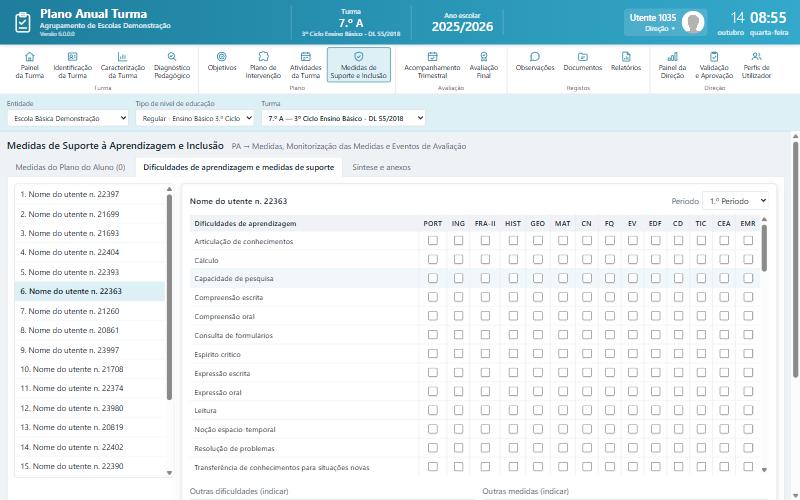The image size is (800, 500).
Task: Open Diagnóstico Pedagógico
Action: pos(172,65)
